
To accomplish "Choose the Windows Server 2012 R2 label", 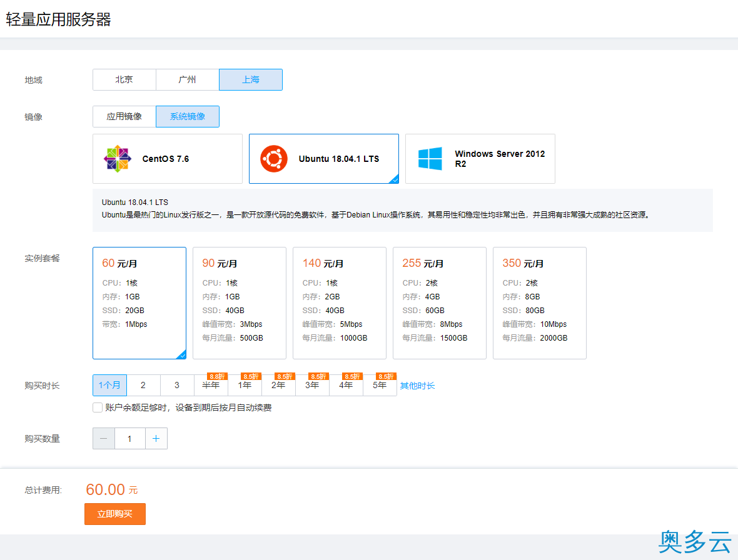I will (500, 159).
